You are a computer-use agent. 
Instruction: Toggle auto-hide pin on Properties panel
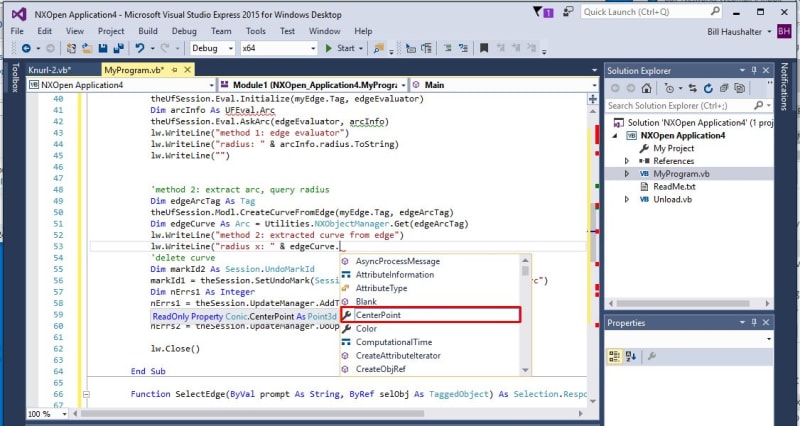754,322
